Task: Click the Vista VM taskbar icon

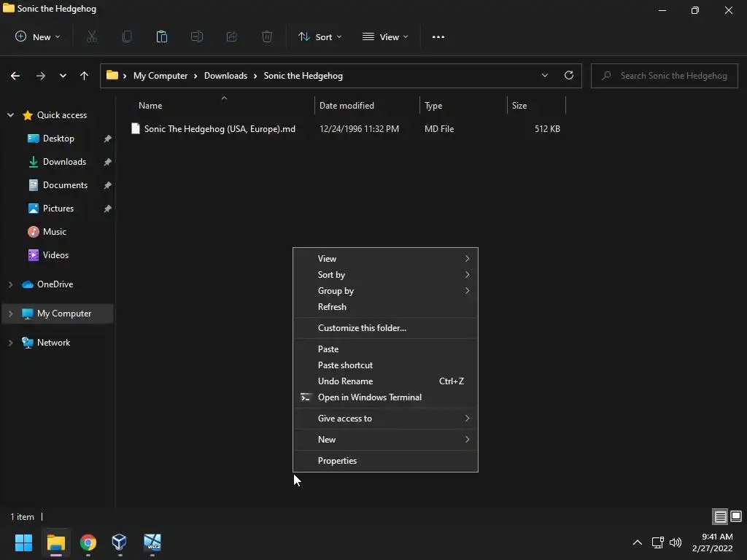Action: click(x=152, y=542)
